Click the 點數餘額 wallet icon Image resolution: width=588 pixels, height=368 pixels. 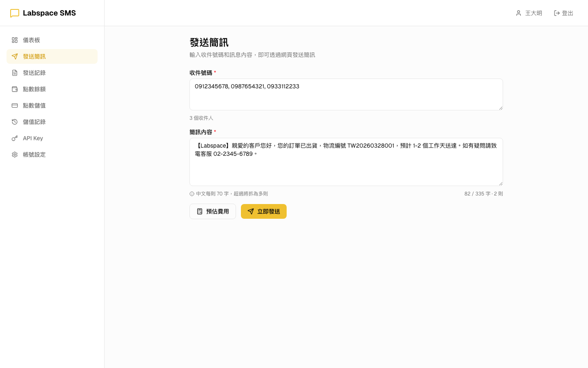(x=15, y=89)
